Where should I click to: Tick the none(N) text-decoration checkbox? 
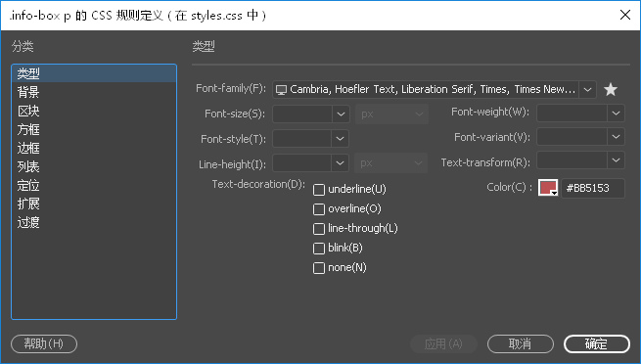(319, 268)
